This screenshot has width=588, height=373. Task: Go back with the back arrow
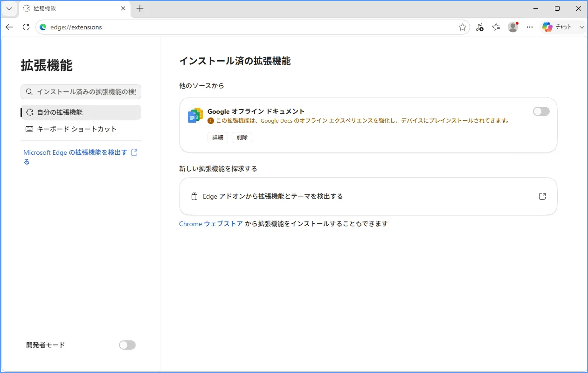tap(9, 27)
